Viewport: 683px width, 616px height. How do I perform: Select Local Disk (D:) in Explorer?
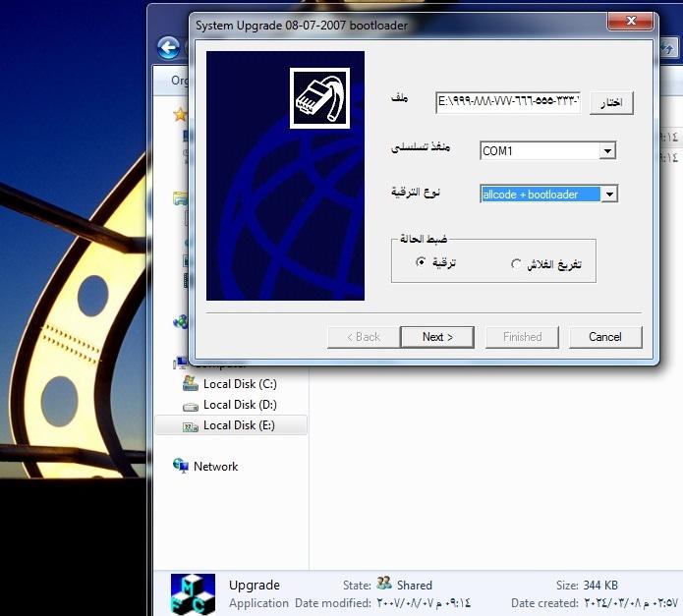(x=240, y=405)
